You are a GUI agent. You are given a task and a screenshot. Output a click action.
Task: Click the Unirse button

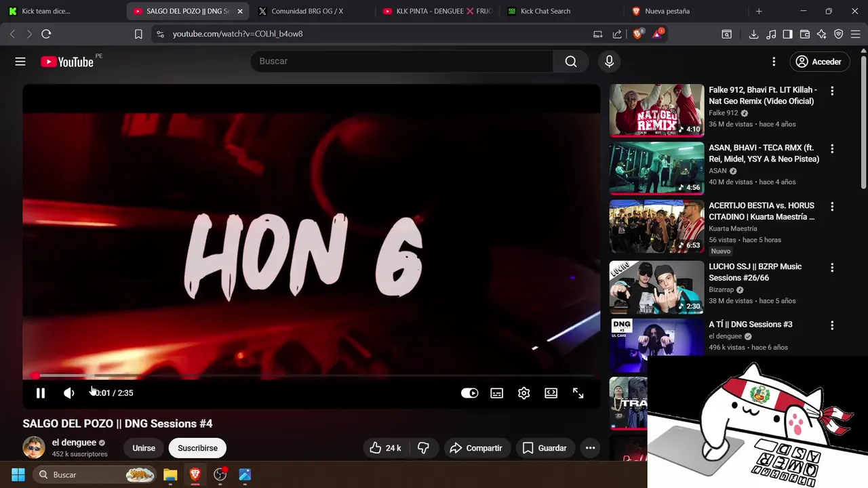coord(144,448)
